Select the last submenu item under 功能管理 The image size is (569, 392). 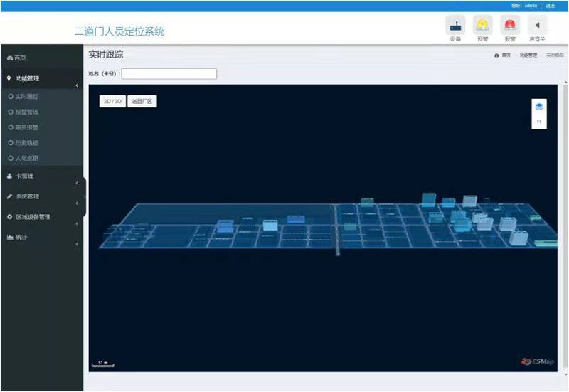[26, 158]
